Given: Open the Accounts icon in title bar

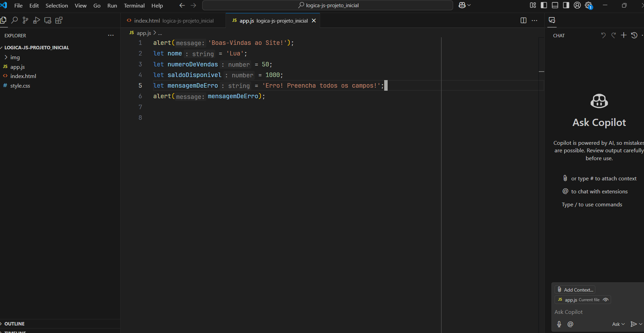Looking at the screenshot, I should click(578, 5).
